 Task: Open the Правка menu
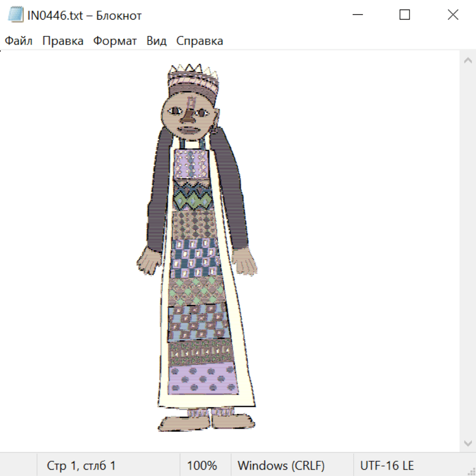click(63, 41)
